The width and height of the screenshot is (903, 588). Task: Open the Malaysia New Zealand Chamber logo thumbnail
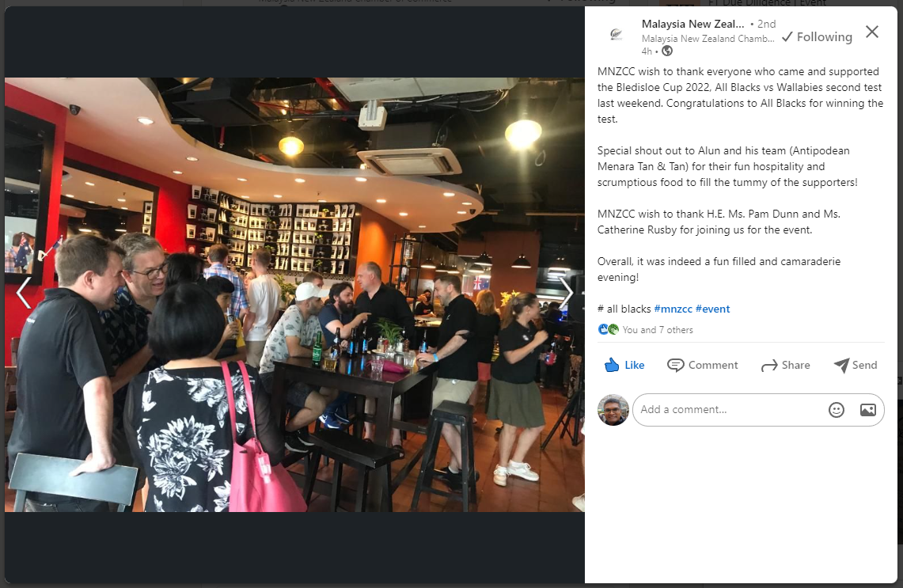tap(617, 35)
